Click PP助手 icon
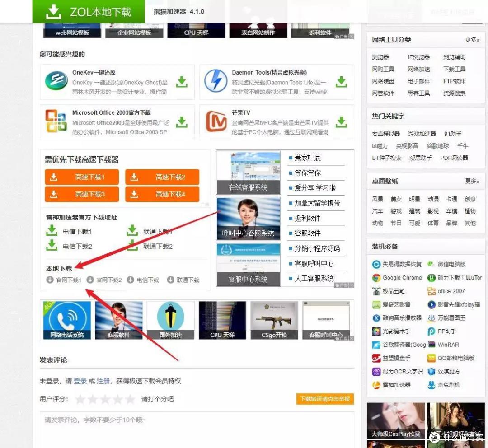The width and height of the screenshot is (488, 448). point(432,331)
